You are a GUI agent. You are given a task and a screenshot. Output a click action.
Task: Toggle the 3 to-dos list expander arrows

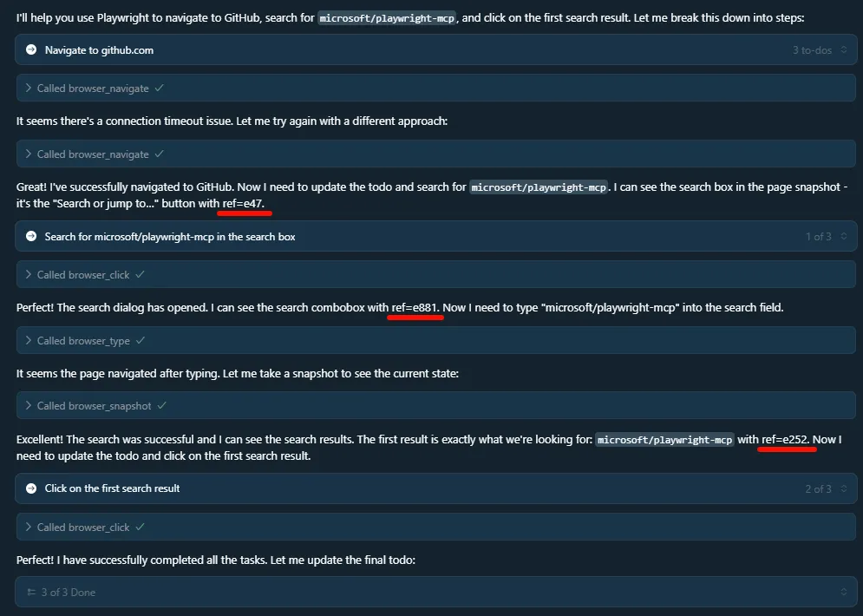click(843, 49)
